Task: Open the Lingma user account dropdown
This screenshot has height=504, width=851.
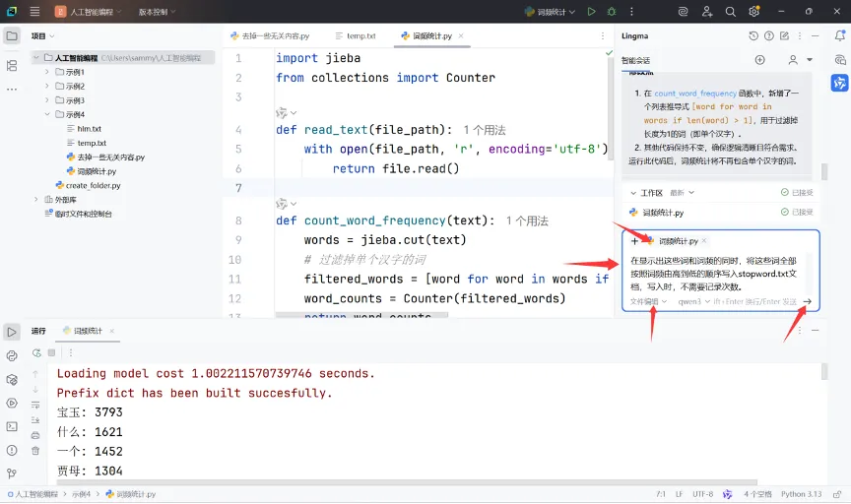Action: click(x=801, y=60)
